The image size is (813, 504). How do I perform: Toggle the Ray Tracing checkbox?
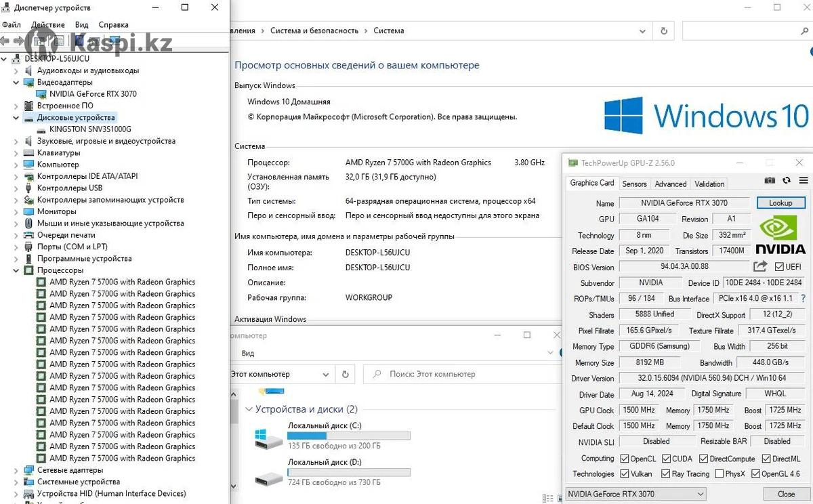click(665, 474)
